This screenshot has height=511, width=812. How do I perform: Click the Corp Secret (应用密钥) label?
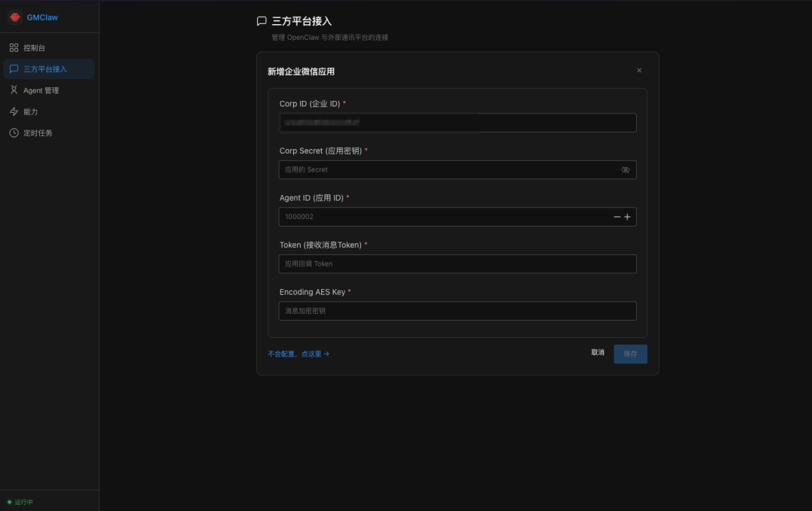[x=320, y=151]
